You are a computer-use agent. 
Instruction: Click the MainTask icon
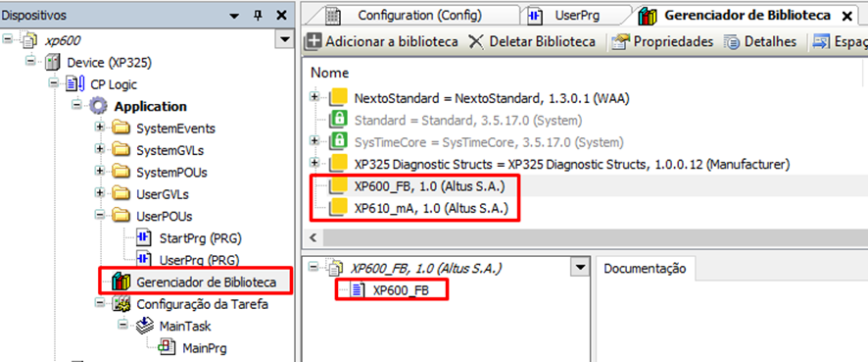pos(144,326)
